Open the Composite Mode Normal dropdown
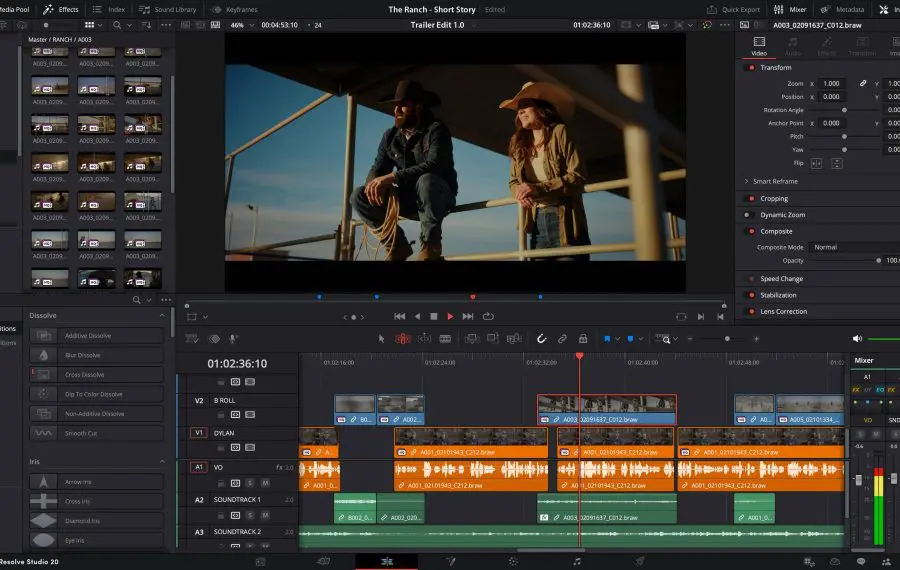 click(x=854, y=247)
